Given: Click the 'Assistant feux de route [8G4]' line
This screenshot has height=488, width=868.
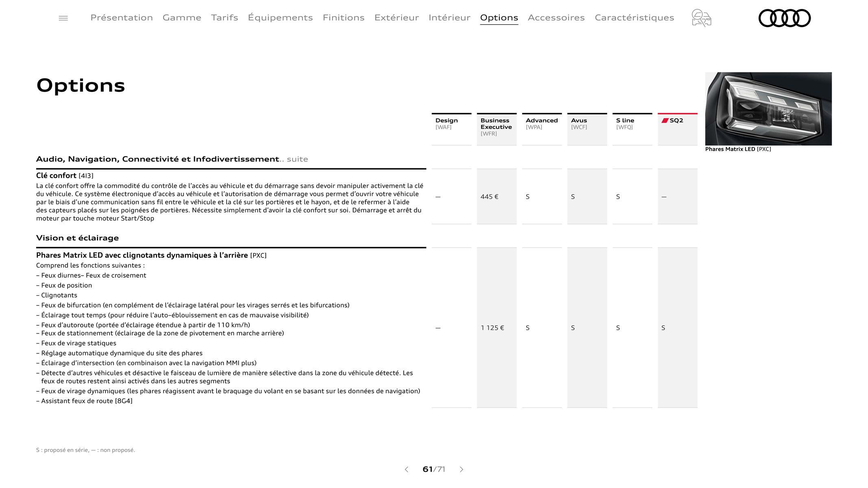Looking at the screenshot, I should (x=84, y=401).
